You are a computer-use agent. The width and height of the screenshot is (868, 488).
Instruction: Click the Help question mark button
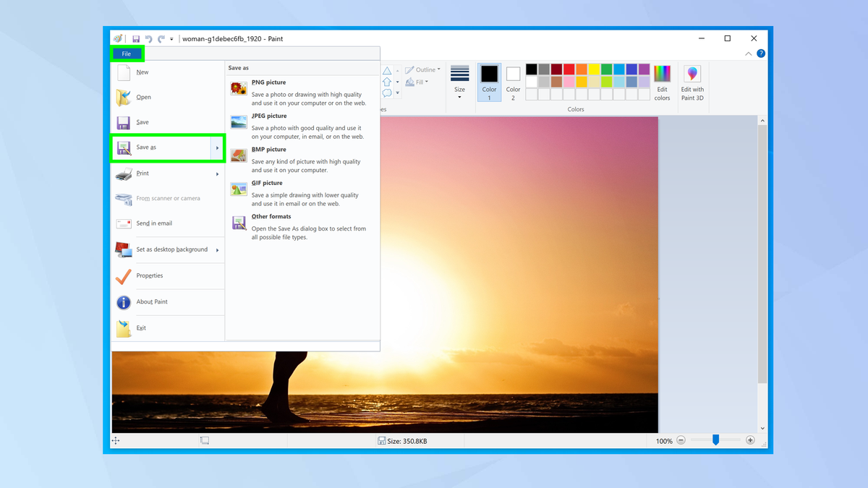click(760, 53)
